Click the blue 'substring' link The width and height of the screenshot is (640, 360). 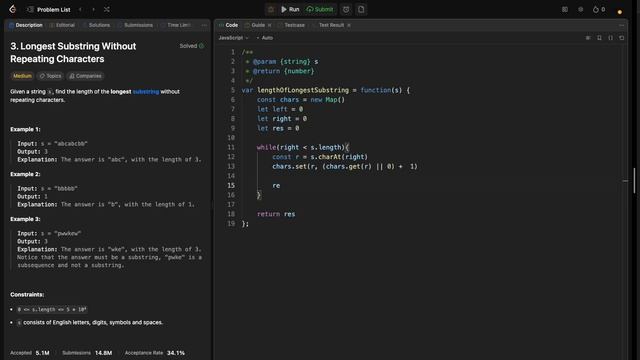click(146, 92)
